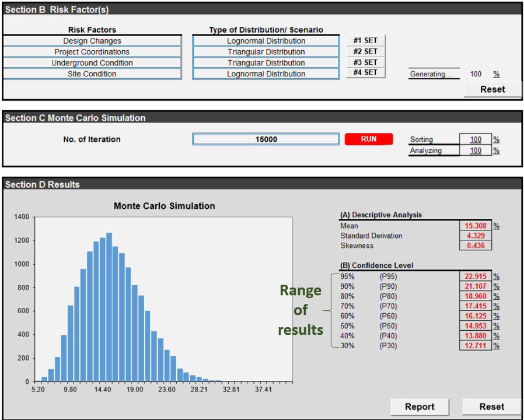Click the tallest histogram bar
The image size is (524, 420).
[109, 307]
